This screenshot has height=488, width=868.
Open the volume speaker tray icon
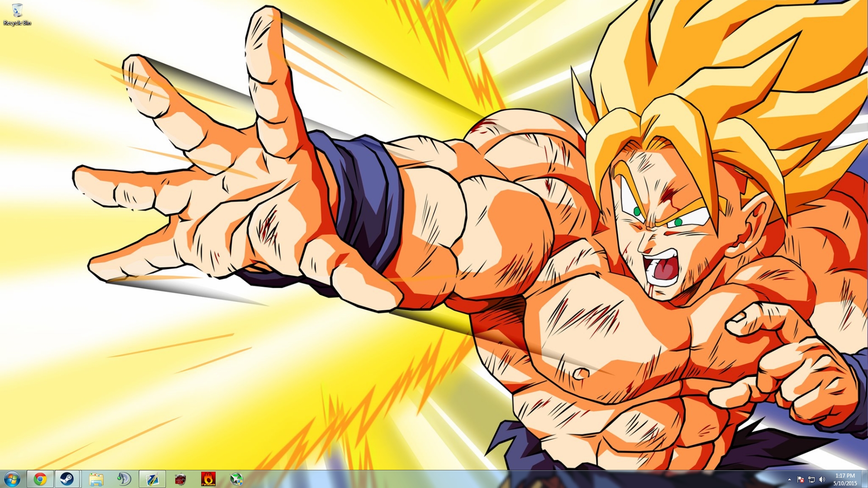click(x=822, y=479)
